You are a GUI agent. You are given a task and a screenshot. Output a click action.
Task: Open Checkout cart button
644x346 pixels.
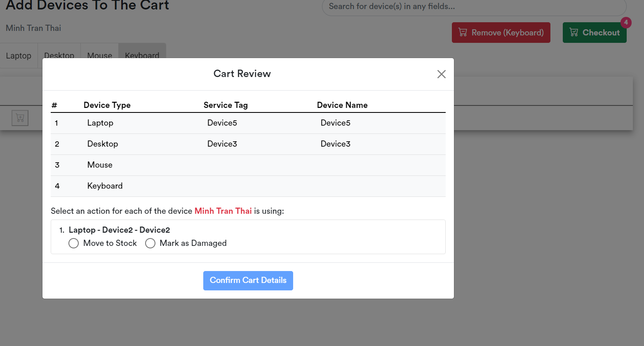pyautogui.click(x=595, y=33)
